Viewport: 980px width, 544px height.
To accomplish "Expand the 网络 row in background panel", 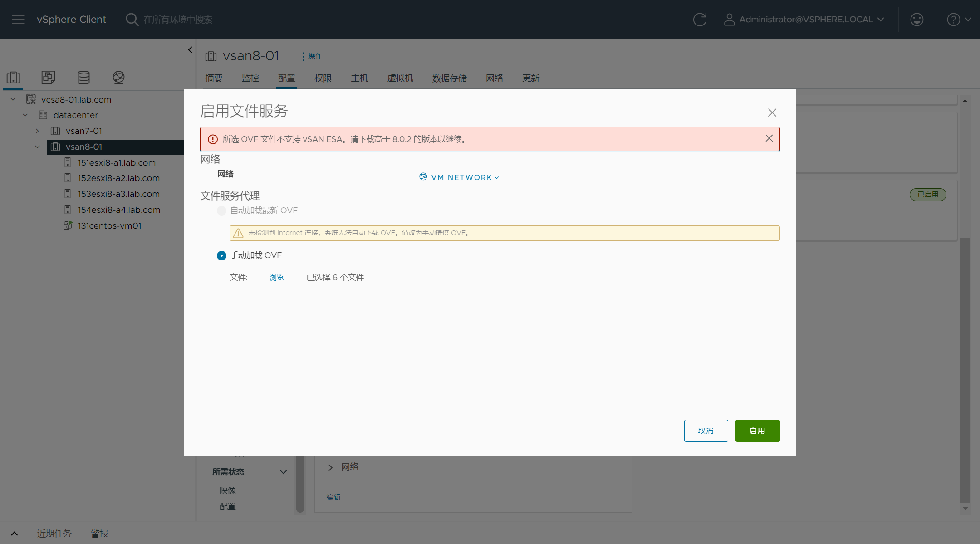I will click(x=330, y=467).
